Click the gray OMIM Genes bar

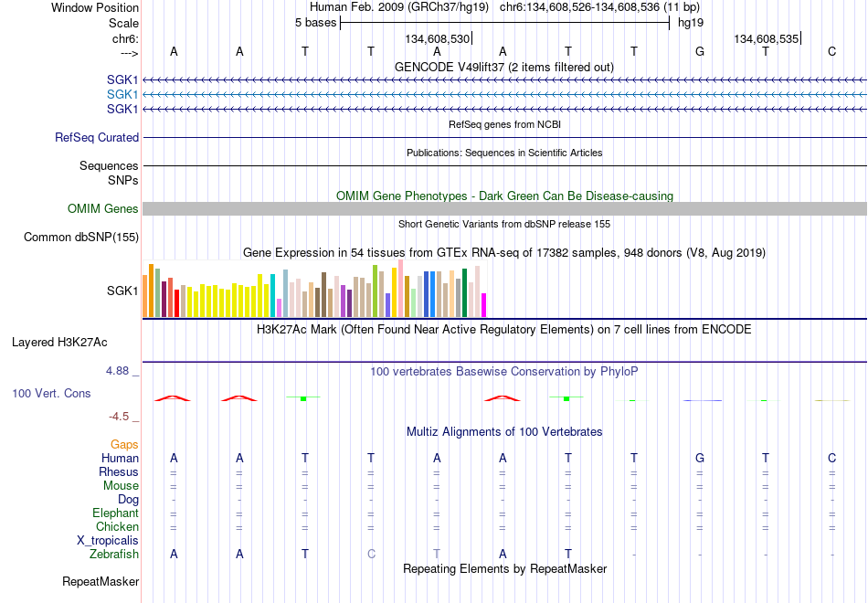(x=505, y=208)
